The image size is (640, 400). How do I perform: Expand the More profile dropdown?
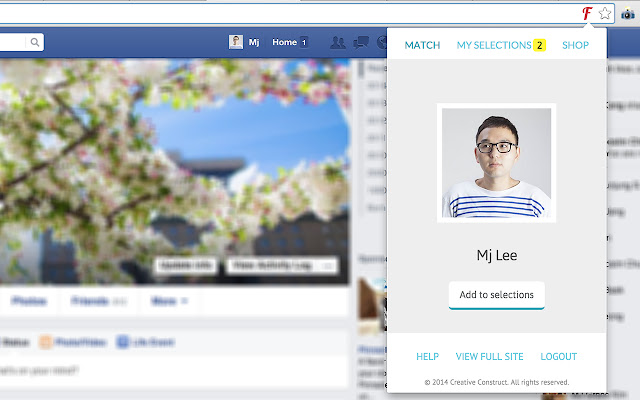[169, 301]
